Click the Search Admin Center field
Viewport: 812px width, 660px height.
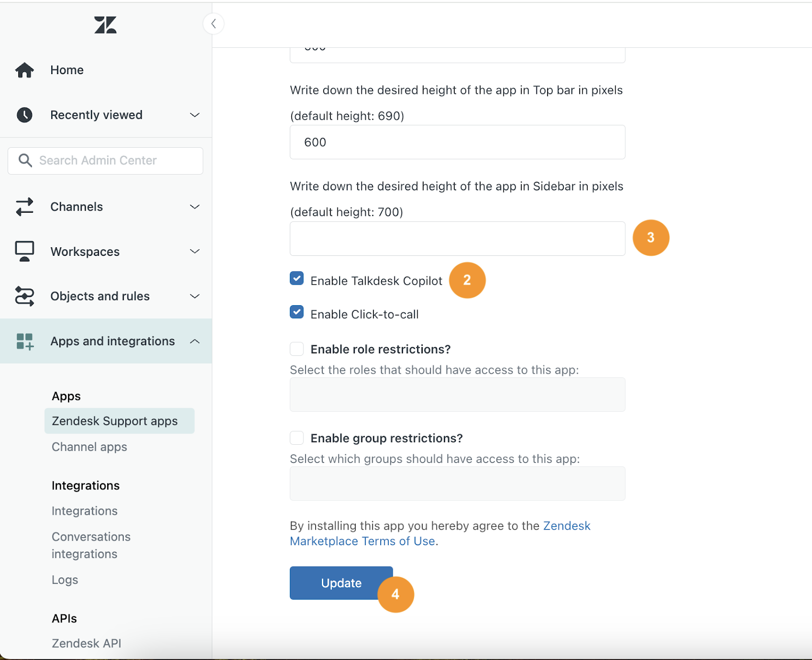(x=106, y=160)
